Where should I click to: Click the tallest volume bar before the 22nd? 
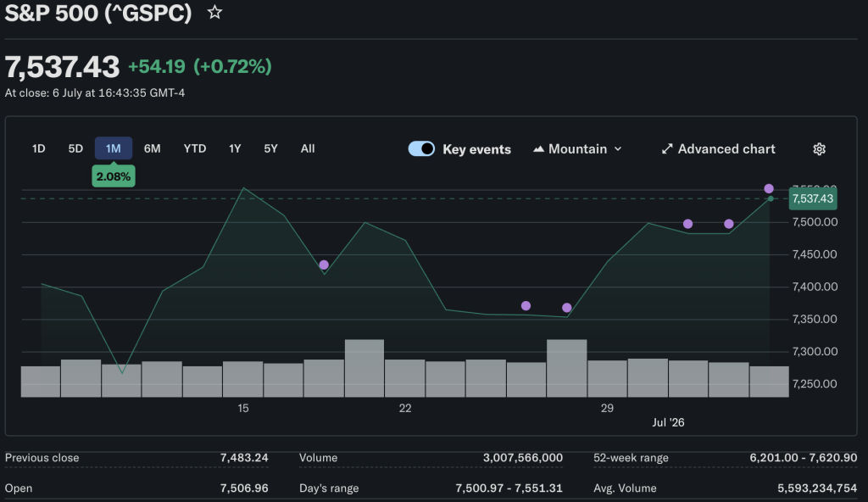pos(364,369)
